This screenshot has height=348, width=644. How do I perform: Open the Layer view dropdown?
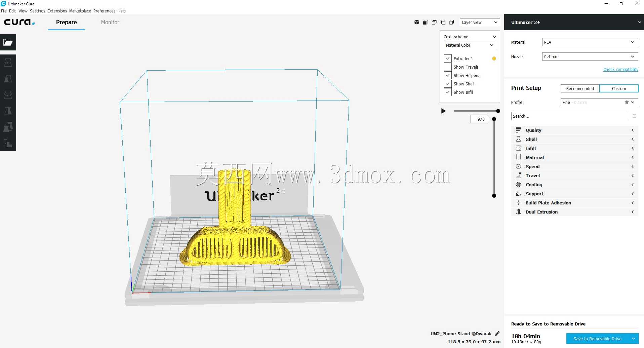(x=480, y=22)
